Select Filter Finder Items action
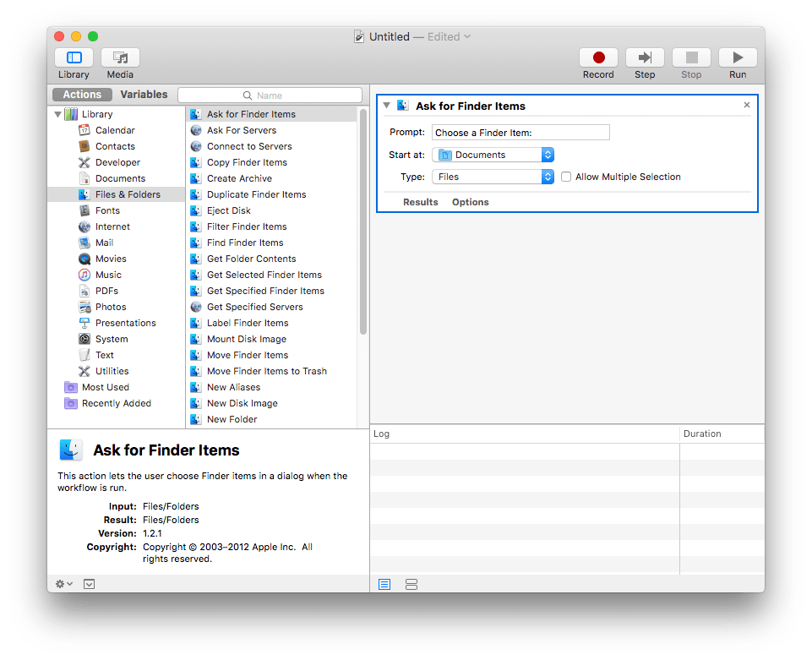Viewport: 812px width, 660px height. (271, 226)
